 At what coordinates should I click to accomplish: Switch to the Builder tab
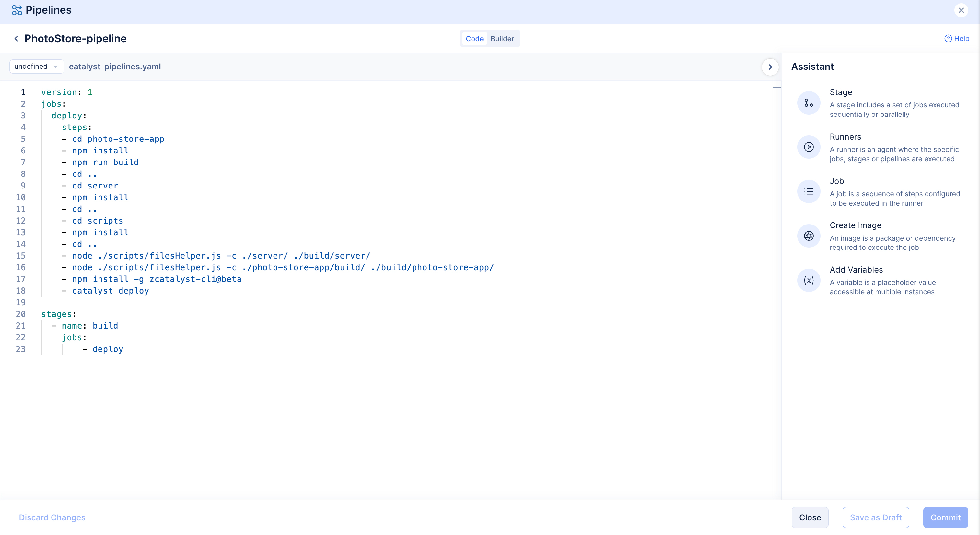coord(502,39)
